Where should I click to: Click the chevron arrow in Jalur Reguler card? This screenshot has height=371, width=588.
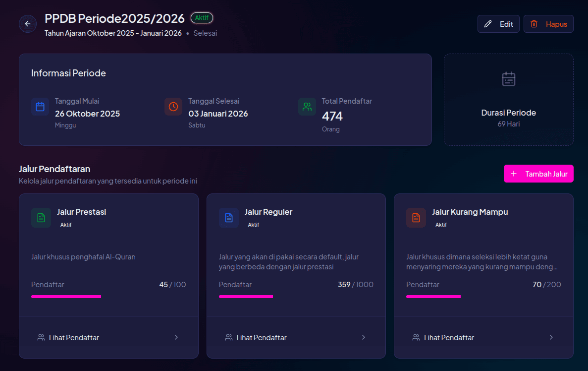click(364, 338)
